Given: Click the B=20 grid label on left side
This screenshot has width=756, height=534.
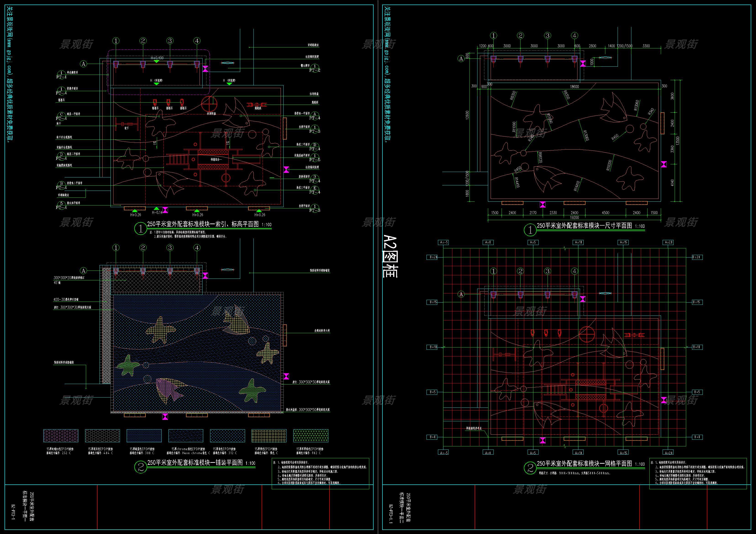Looking at the screenshot, I should point(432,257).
